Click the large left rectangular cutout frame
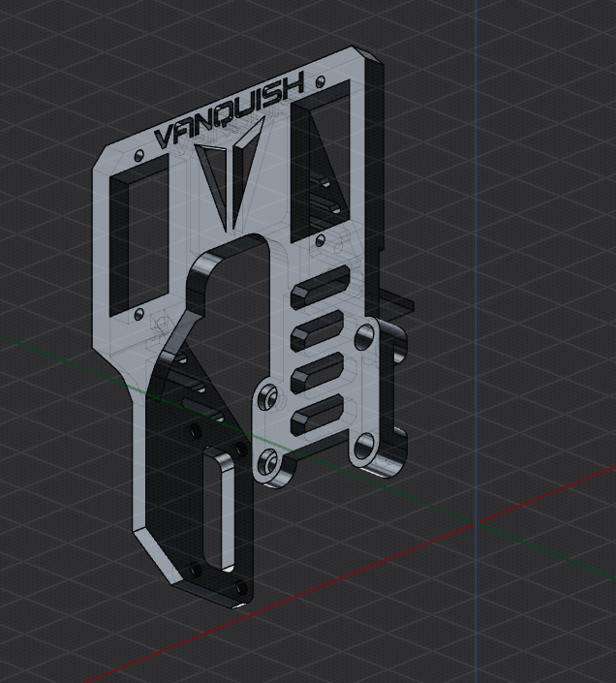Image resolution: width=616 pixels, height=683 pixels. 139,234
